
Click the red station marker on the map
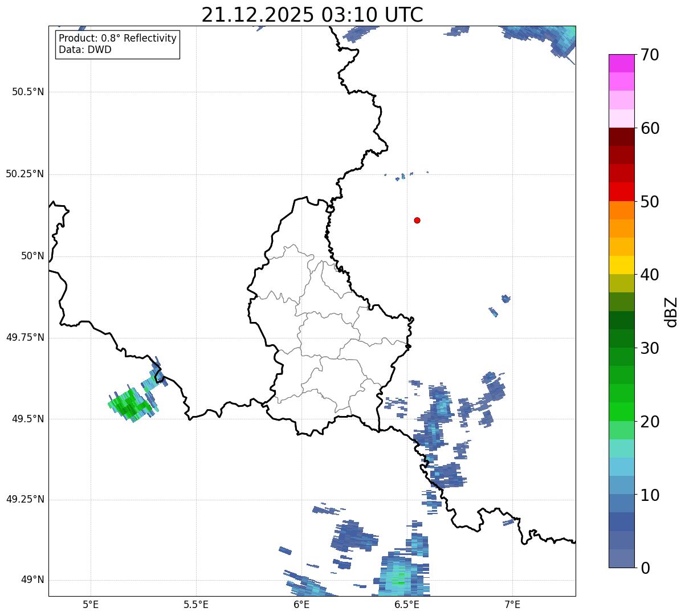[417, 220]
